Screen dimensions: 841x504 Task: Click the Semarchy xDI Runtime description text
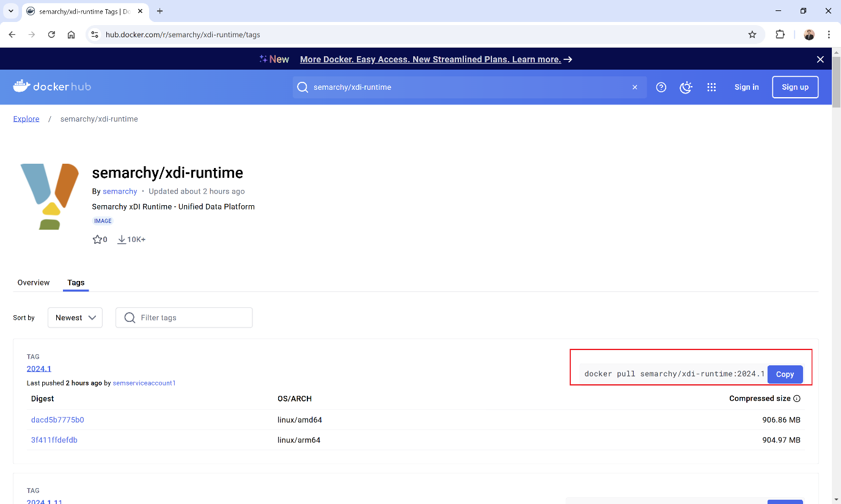173,206
